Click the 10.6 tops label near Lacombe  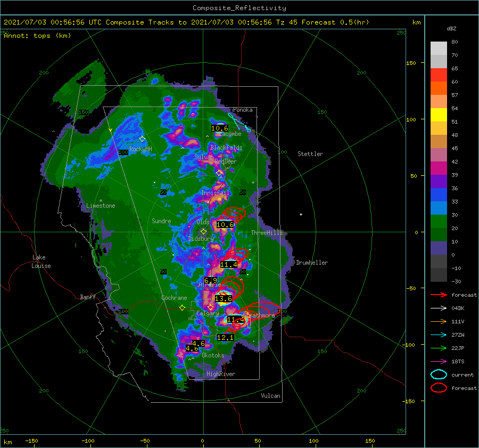[220, 128]
